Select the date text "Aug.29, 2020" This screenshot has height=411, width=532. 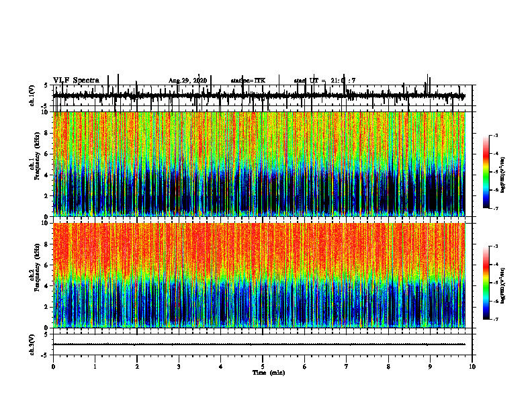(x=187, y=81)
